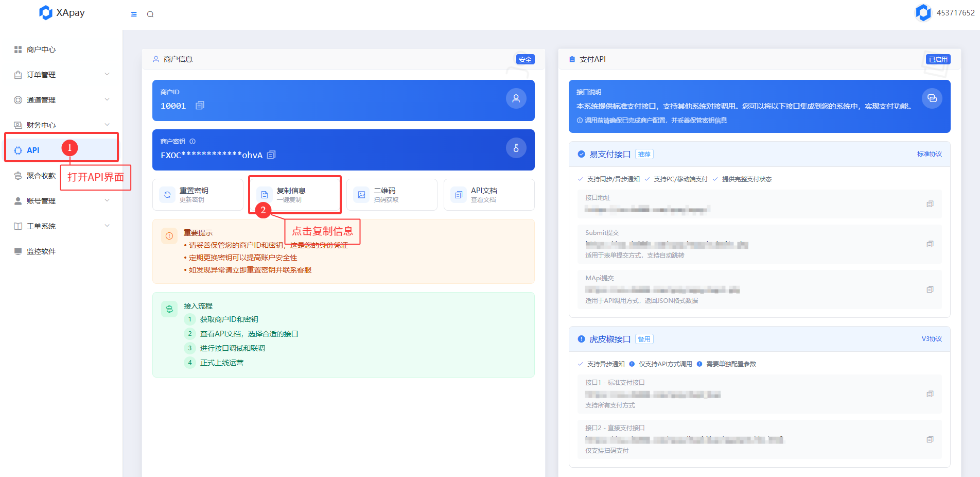980x477 pixels.
Task: Copy the masked merchant secret key
Action: [271, 155]
